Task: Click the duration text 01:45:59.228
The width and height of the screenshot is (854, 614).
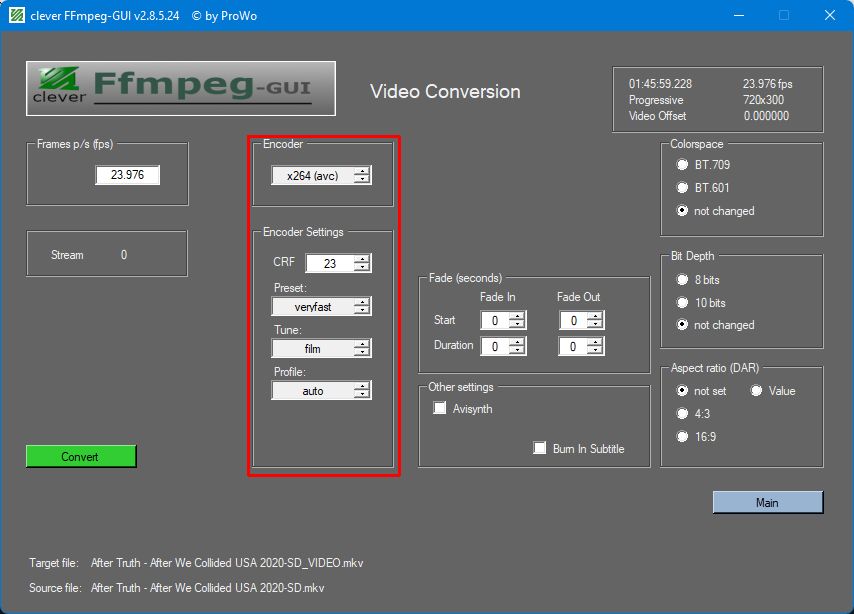Action: click(660, 84)
